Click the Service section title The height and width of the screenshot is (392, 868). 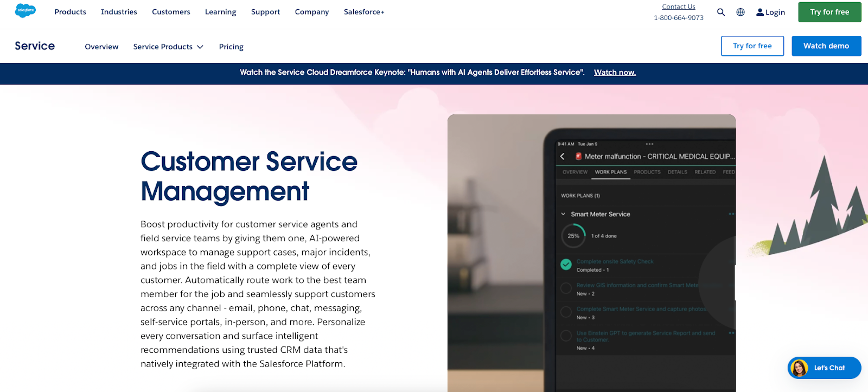35,46
